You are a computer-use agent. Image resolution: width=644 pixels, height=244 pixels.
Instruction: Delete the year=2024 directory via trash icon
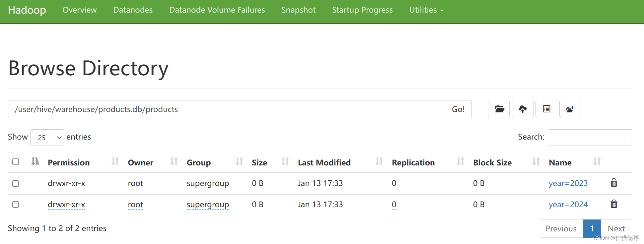coord(614,204)
